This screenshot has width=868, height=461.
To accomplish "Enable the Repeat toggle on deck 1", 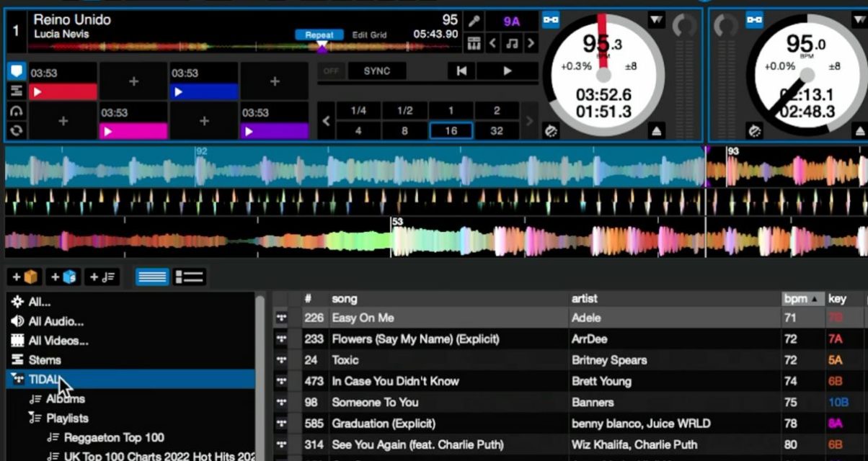I will 319,34.
